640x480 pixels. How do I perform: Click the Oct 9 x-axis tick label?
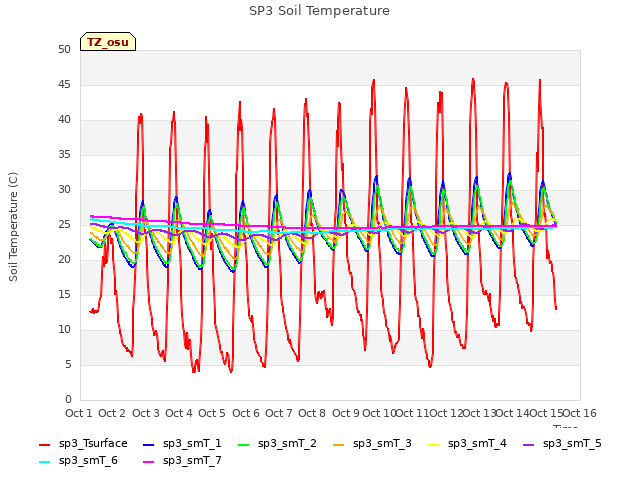pyautogui.click(x=346, y=413)
